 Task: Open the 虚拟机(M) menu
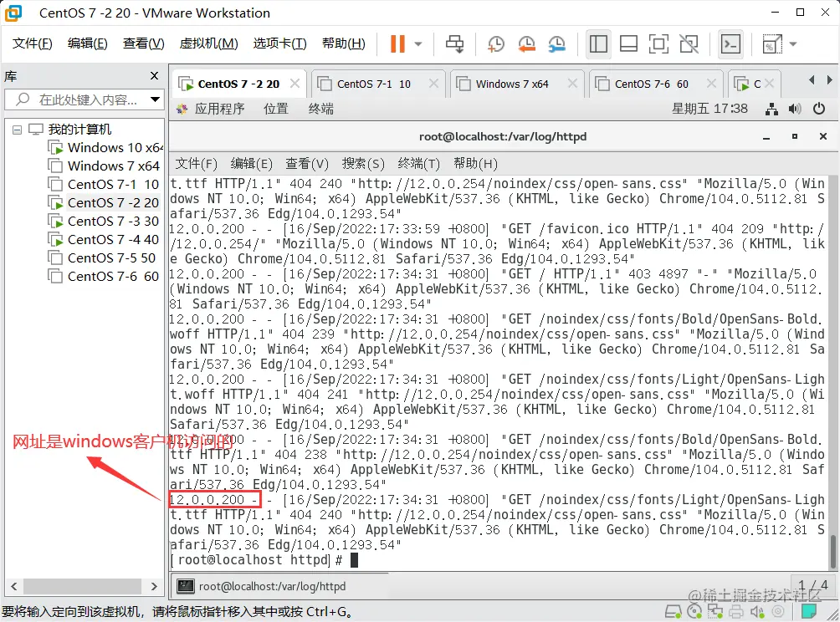click(x=208, y=43)
